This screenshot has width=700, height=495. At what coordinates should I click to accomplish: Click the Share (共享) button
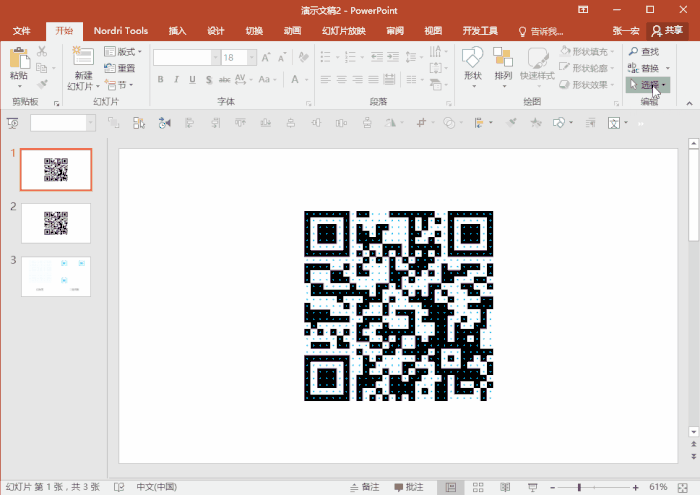[667, 30]
